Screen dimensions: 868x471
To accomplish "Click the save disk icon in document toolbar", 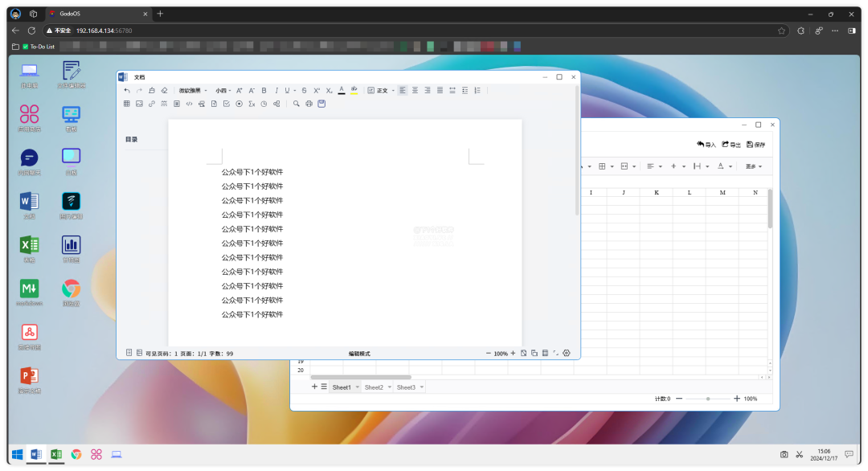I will (321, 104).
